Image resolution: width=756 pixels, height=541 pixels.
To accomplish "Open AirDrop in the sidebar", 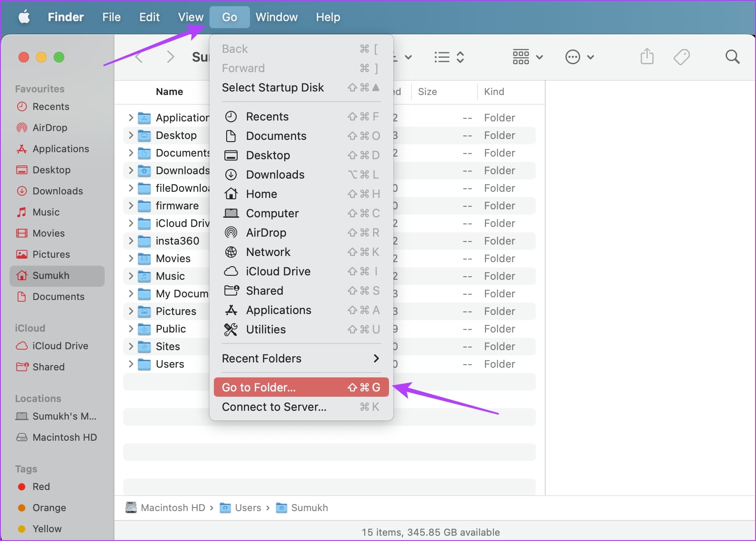I will coord(57,128).
